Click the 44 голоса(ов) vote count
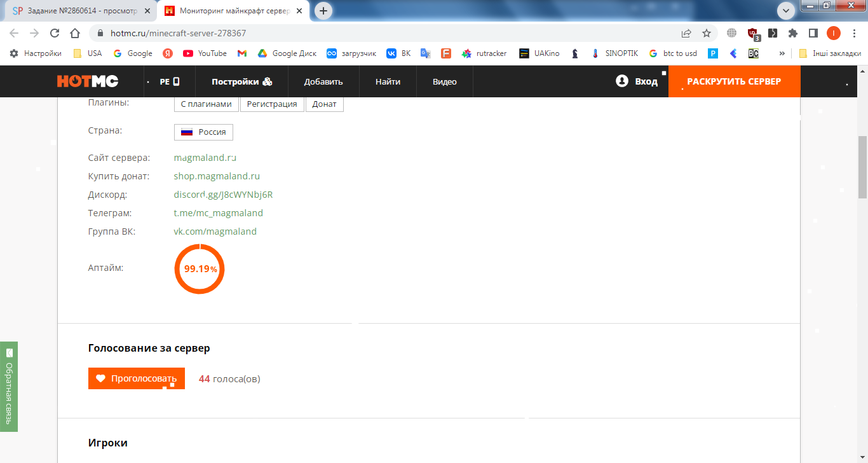Image resolution: width=868 pixels, height=463 pixels. (x=229, y=379)
